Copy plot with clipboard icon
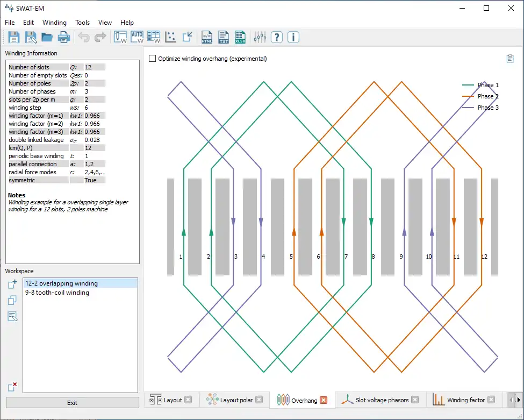Screen dimensions: 524x420 [510, 59]
